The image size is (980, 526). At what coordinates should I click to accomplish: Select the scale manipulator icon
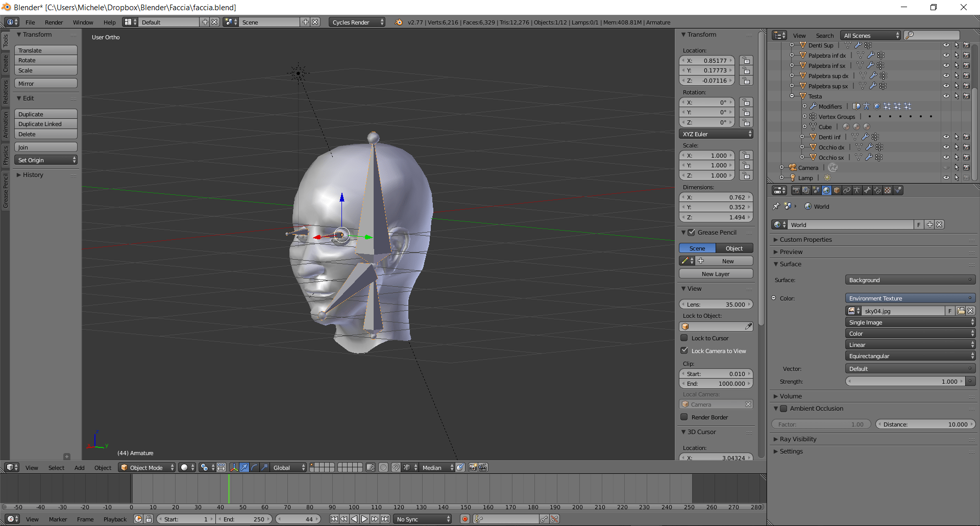(264, 467)
